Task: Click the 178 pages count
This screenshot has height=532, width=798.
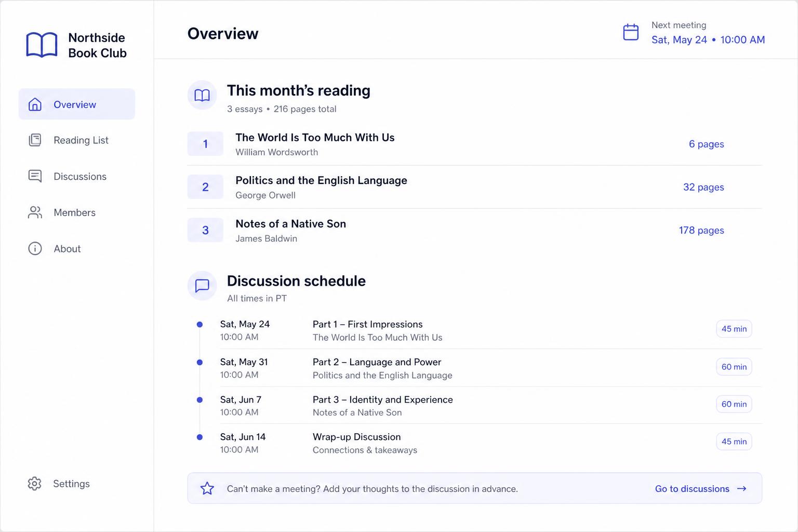Action: point(701,230)
